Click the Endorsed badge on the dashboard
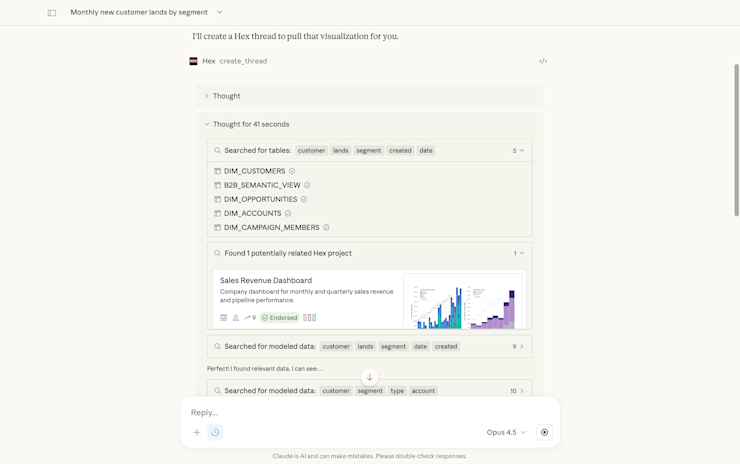Screen dimensions: 740x464 click(280, 318)
